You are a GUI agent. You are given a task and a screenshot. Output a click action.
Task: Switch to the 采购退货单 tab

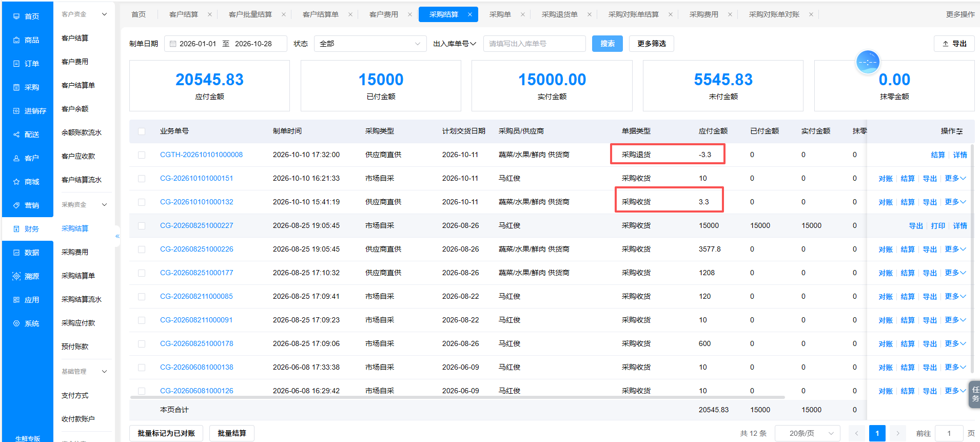[560, 14]
